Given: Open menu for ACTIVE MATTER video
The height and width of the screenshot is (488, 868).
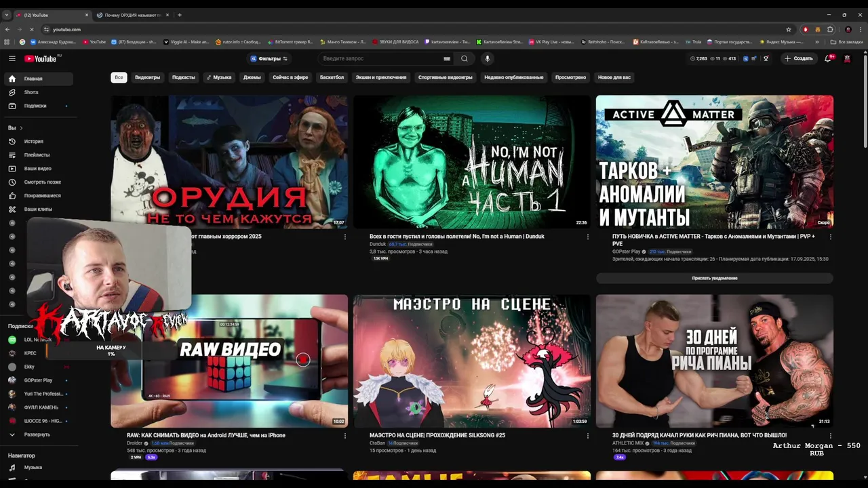Looking at the screenshot, I should pyautogui.click(x=831, y=237).
